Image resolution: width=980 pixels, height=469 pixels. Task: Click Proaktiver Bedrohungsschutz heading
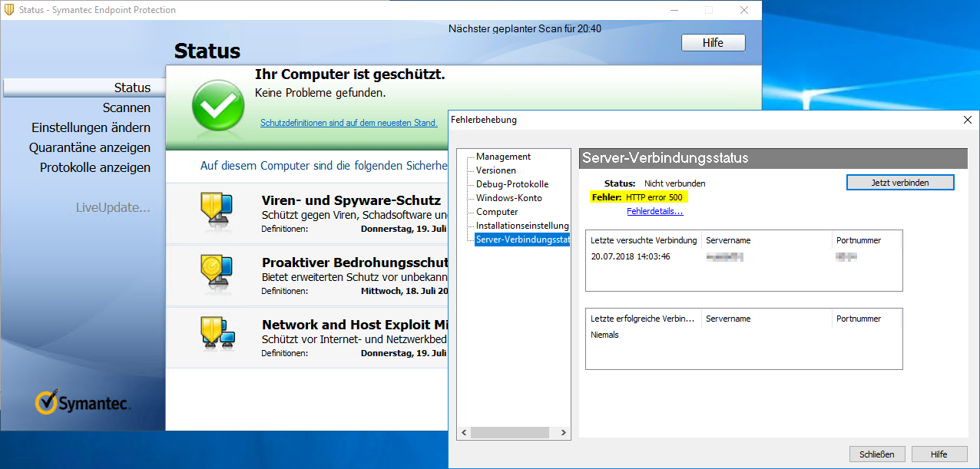pyautogui.click(x=354, y=263)
